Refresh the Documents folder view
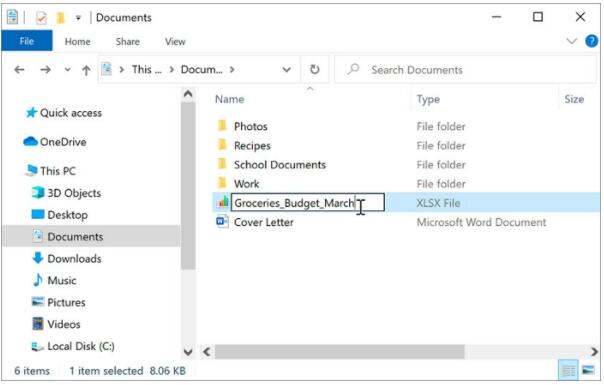Viewport: 604px width, 385px height. click(315, 69)
